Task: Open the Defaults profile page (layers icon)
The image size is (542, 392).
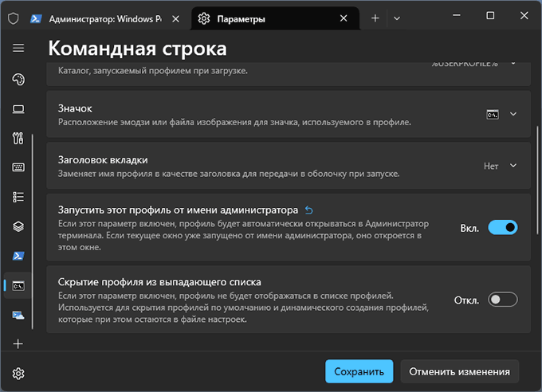Action: click(x=18, y=226)
